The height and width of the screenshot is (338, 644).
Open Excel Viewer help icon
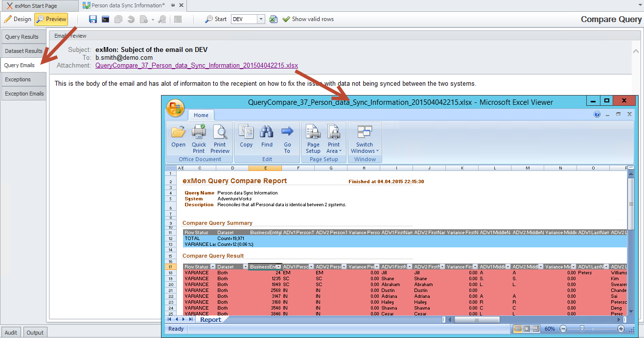tap(597, 114)
